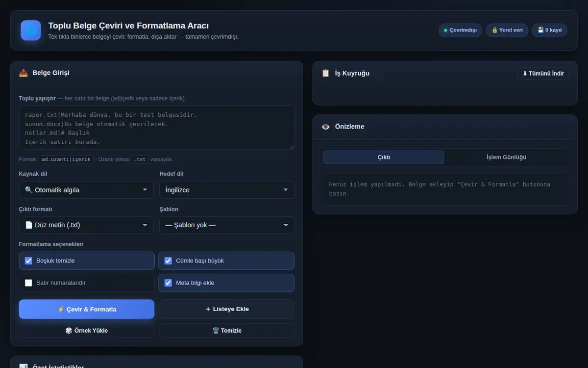Click the "Toplu Belge Çeviri ve Formatlama Aracı" title

pyautogui.click(x=128, y=26)
